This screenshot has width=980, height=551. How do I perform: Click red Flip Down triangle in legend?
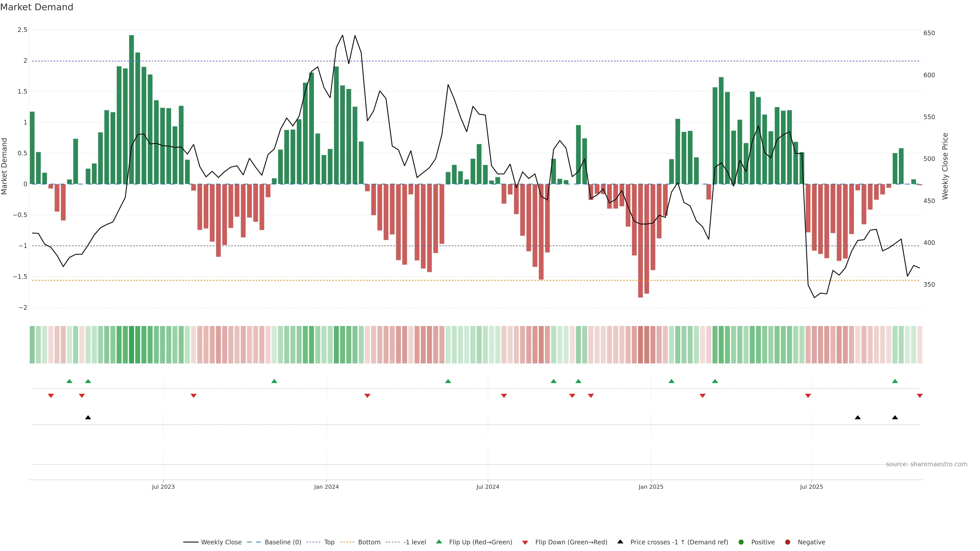tap(525, 543)
